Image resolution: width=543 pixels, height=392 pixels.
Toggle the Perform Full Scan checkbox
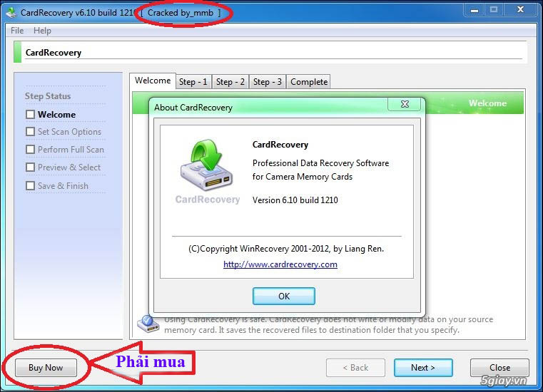pyautogui.click(x=30, y=150)
